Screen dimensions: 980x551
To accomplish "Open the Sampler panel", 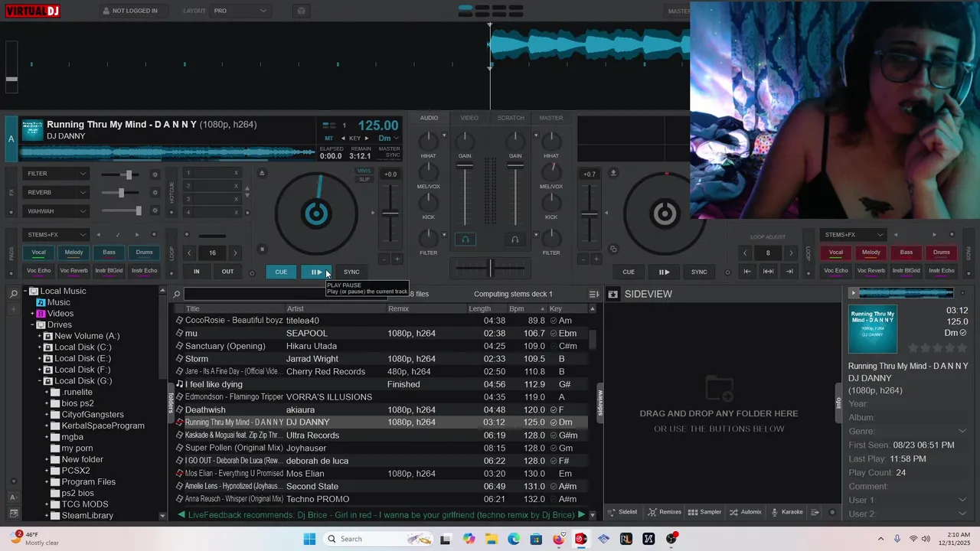I will click(705, 512).
